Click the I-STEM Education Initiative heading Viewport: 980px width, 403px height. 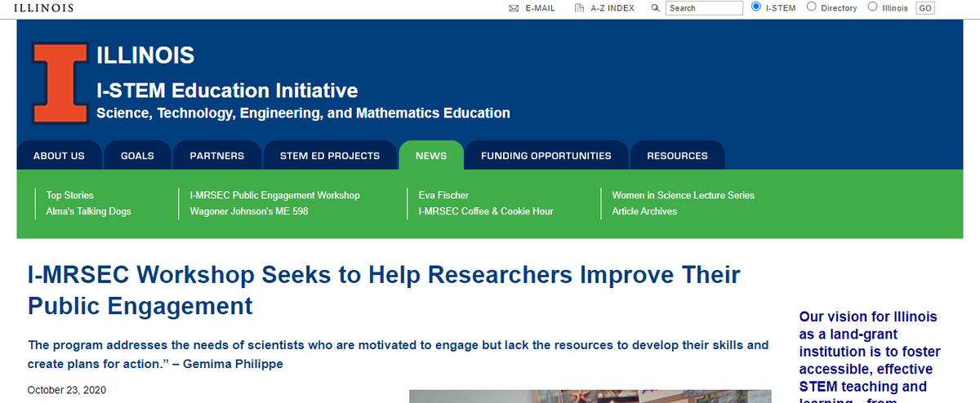point(227,90)
